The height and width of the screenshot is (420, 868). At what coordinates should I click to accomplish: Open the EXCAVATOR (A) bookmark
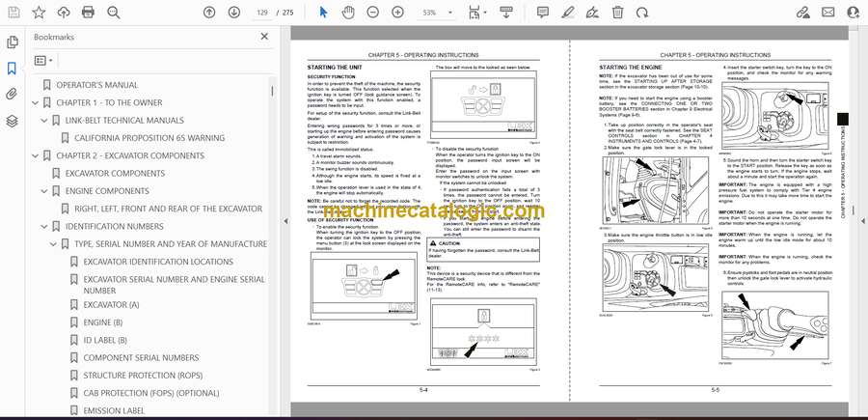tap(111, 305)
